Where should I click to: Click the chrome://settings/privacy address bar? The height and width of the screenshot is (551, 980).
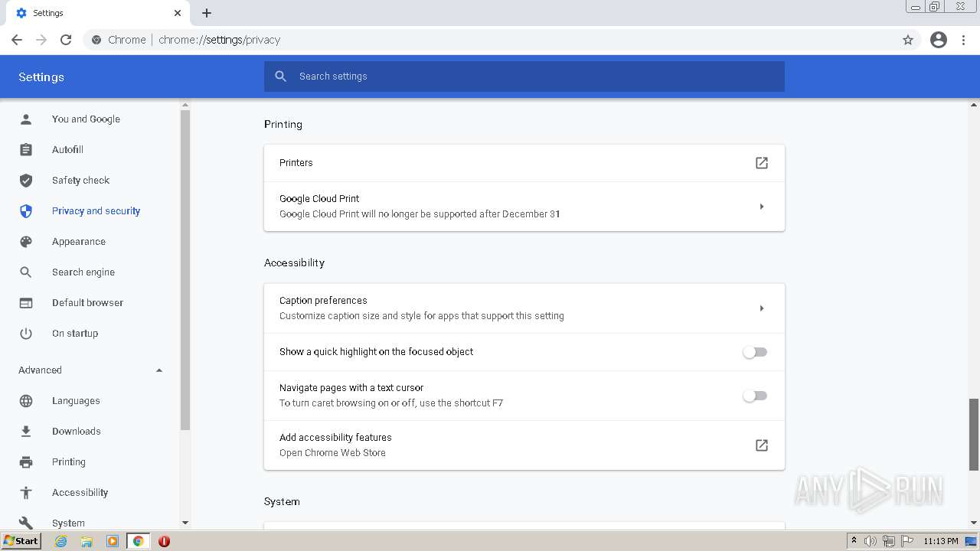490,40
